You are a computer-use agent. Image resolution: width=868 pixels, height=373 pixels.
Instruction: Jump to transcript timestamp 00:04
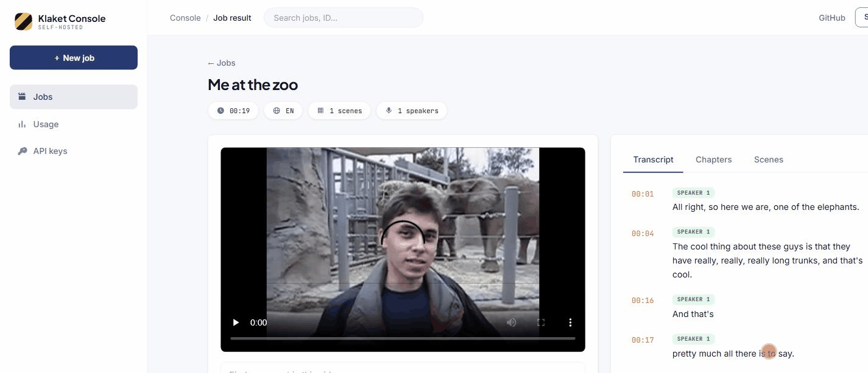643,234
